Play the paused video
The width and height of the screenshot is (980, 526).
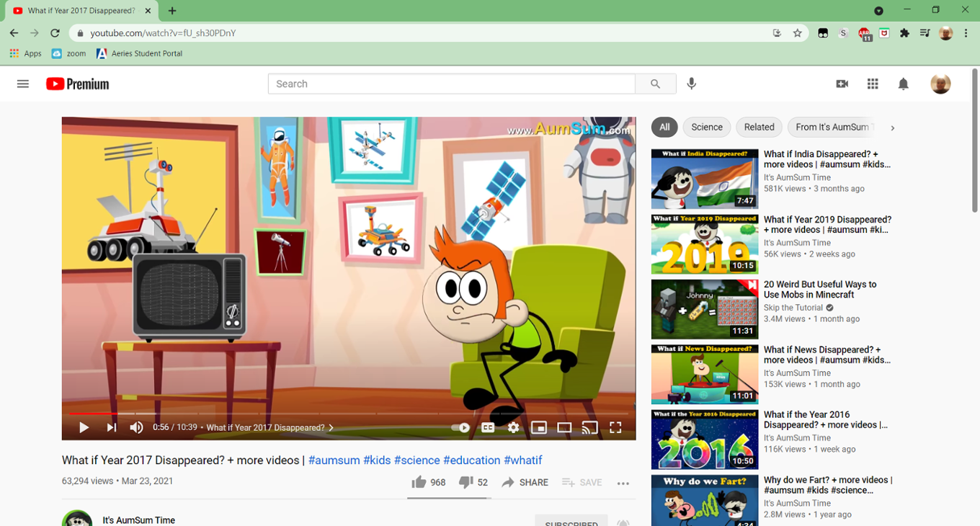(84, 427)
